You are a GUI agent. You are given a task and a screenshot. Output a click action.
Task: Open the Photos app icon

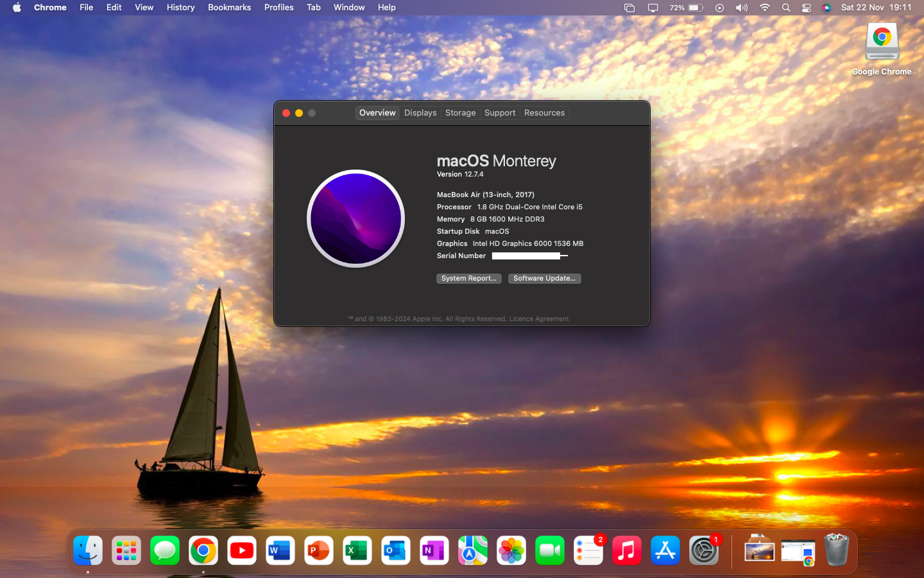click(x=511, y=550)
